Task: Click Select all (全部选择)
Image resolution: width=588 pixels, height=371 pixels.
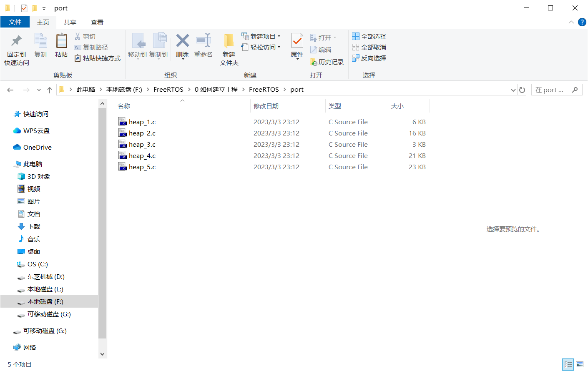Action: [369, 37]
